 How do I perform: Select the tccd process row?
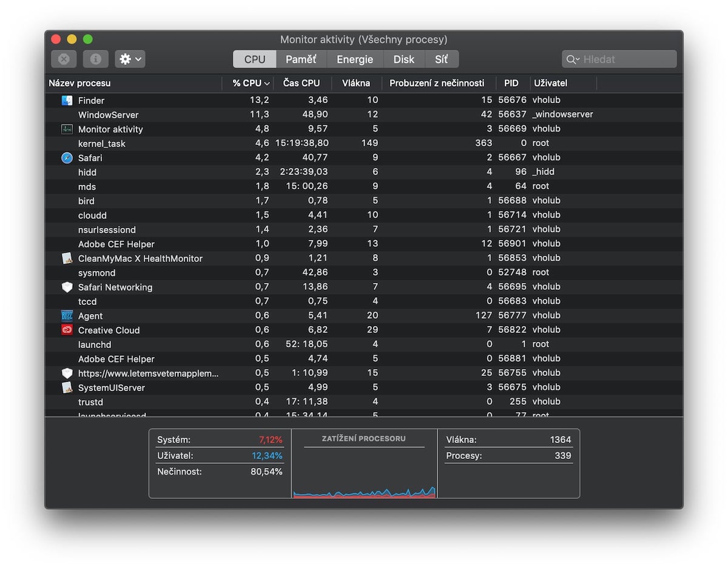tap(364, 301)
